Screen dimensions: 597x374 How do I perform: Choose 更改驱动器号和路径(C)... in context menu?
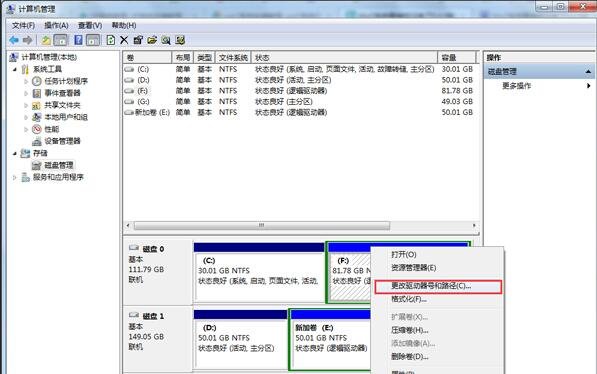click(x=438, y=286)
